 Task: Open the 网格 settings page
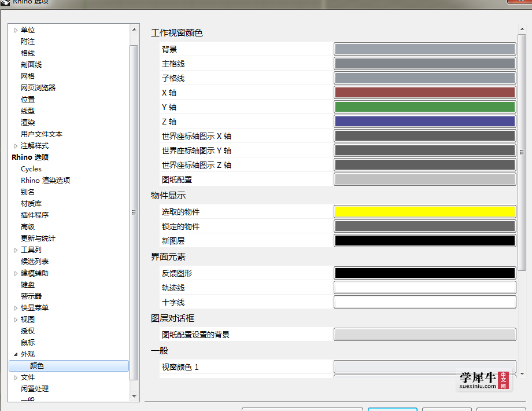(x=28, y=76)
